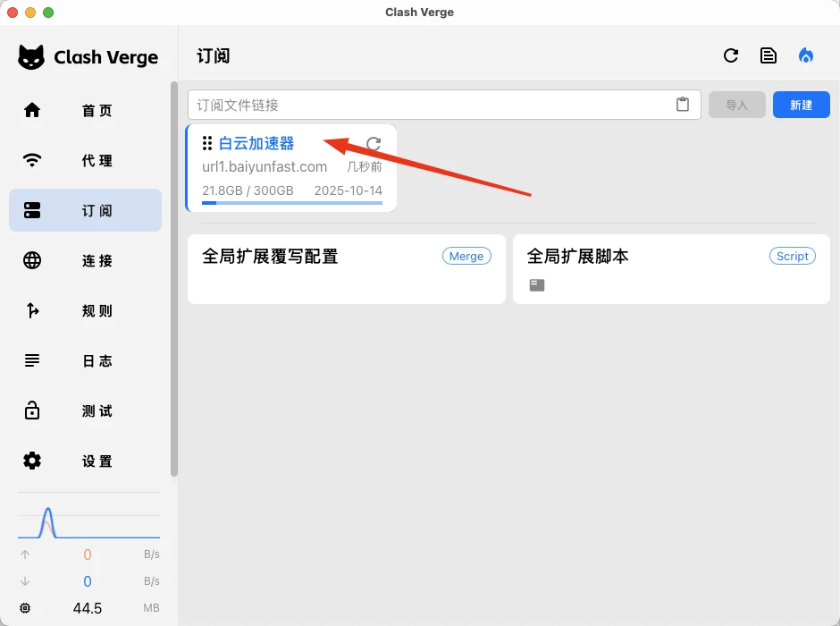Open the runtime config viewer icon
The image size is (840, 626).
tap(768, 55)
